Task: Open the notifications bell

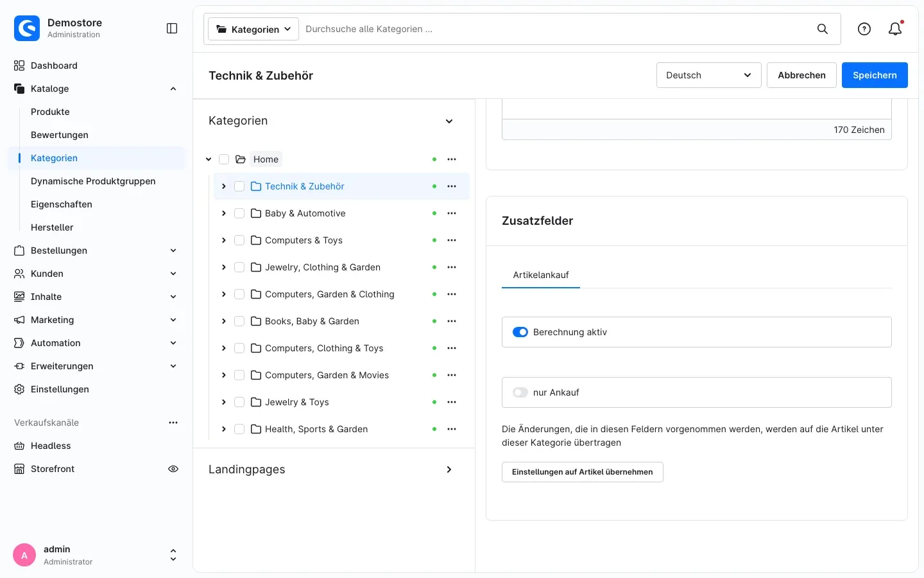Action: tap(895, 29)
